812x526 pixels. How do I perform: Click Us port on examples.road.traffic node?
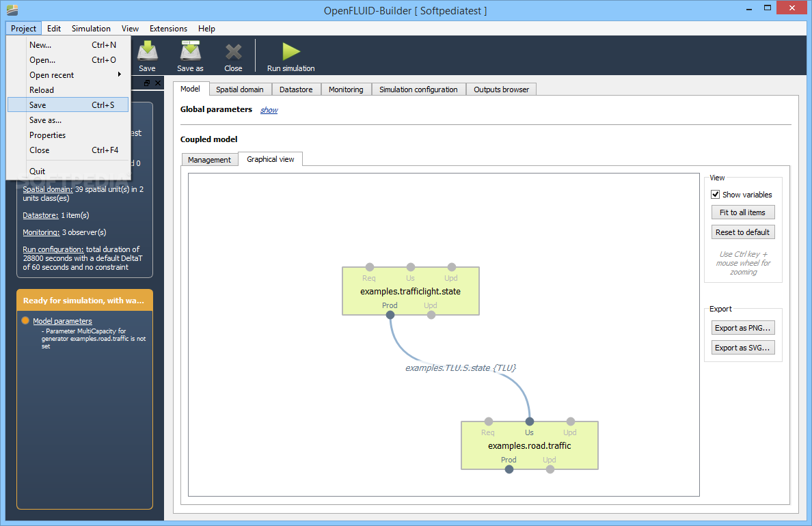pos(529,421)
